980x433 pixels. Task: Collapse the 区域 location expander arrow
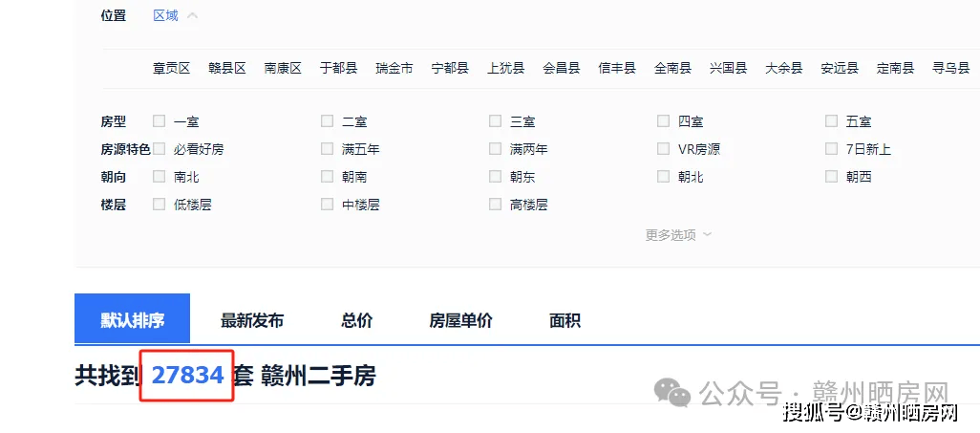(193, 16)
